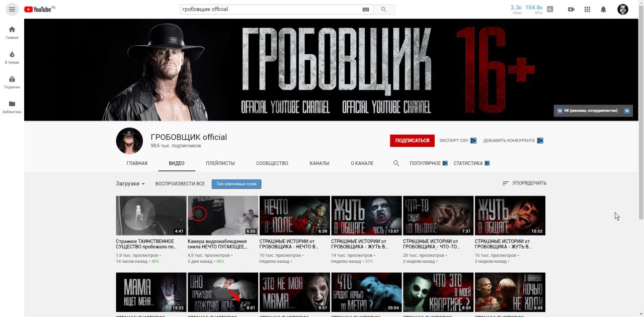Click the search magnifier button

point(384,9)
